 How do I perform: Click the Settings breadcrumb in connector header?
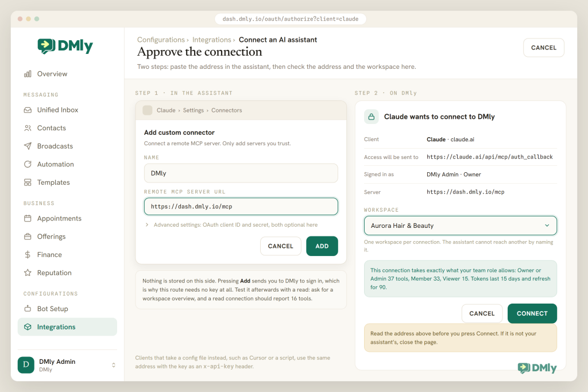tap(193, 110)
